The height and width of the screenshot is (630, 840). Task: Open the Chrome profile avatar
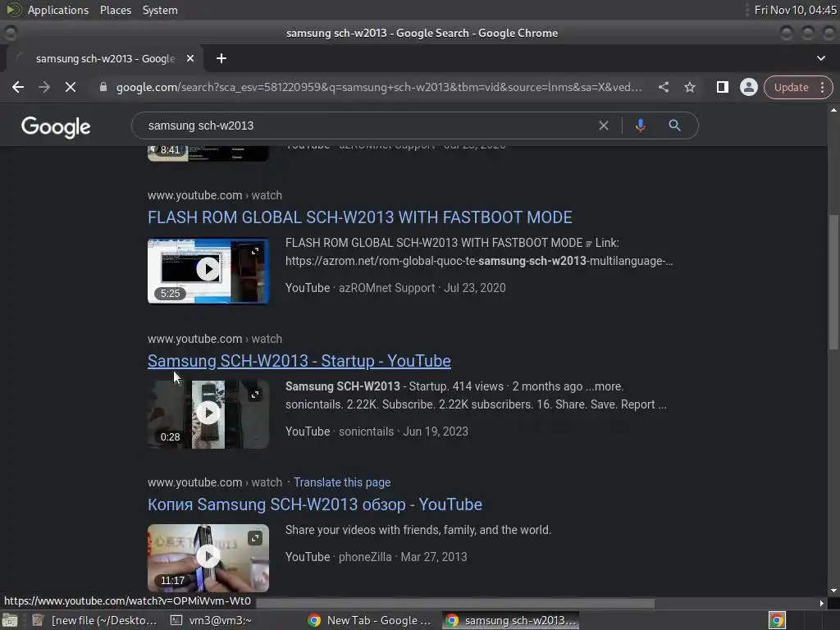point(748,87)
